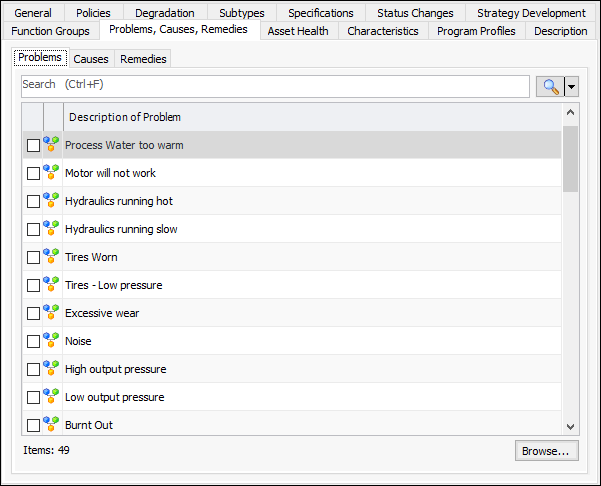Select the Hydraulics running hot row icon
Viewport: 601px width, 486px height.
(x=52, y=201)
